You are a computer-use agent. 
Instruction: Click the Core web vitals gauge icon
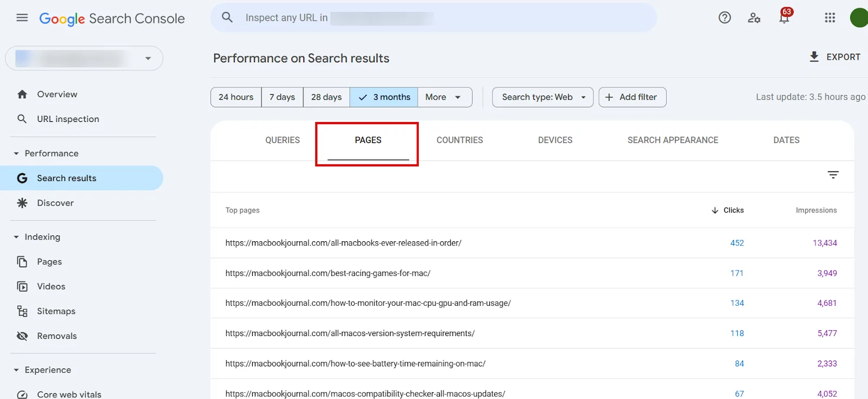pyautogui.click(x=22, y=395)
